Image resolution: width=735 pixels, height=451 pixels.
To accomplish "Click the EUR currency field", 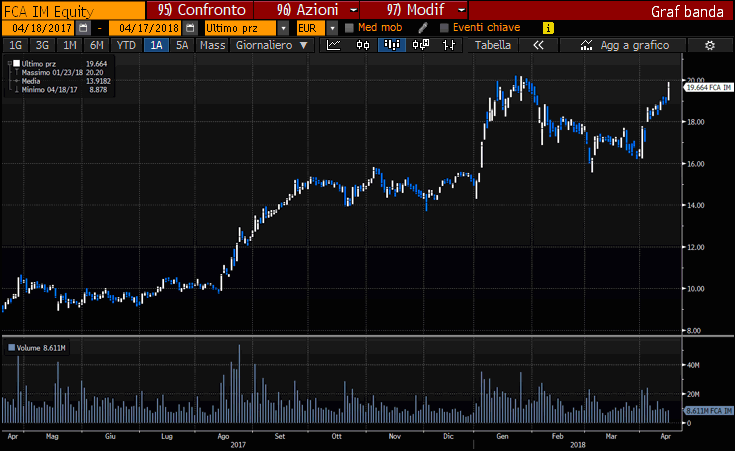I will [x=311, y=28].
